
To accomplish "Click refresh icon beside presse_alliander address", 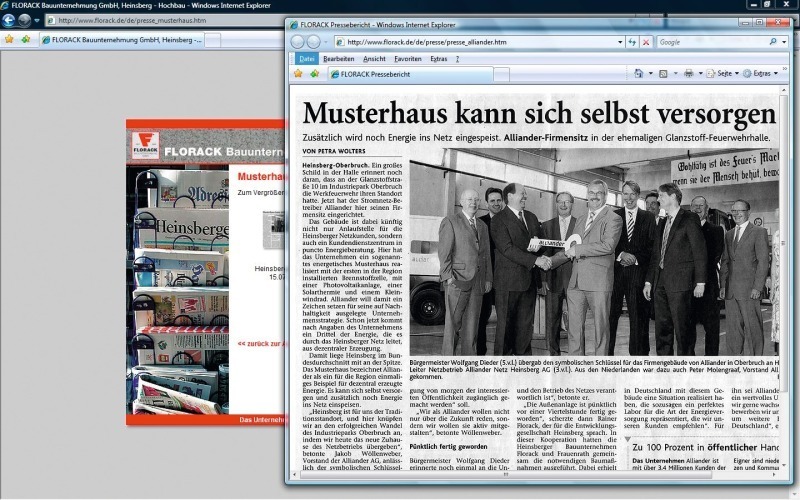I will click(x=632, y=42).
